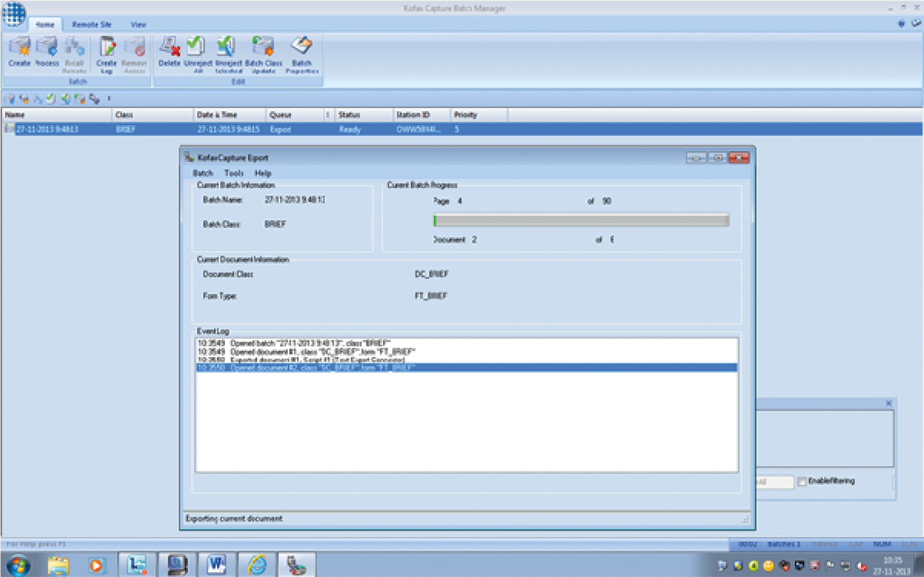Open Microsoft Word from the taskbar
Viewport: 924px width, 577px height.
[216, 564]
